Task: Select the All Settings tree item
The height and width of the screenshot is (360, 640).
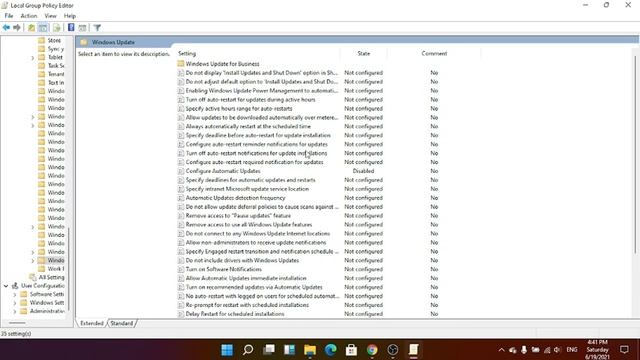Action: (51, 278)
